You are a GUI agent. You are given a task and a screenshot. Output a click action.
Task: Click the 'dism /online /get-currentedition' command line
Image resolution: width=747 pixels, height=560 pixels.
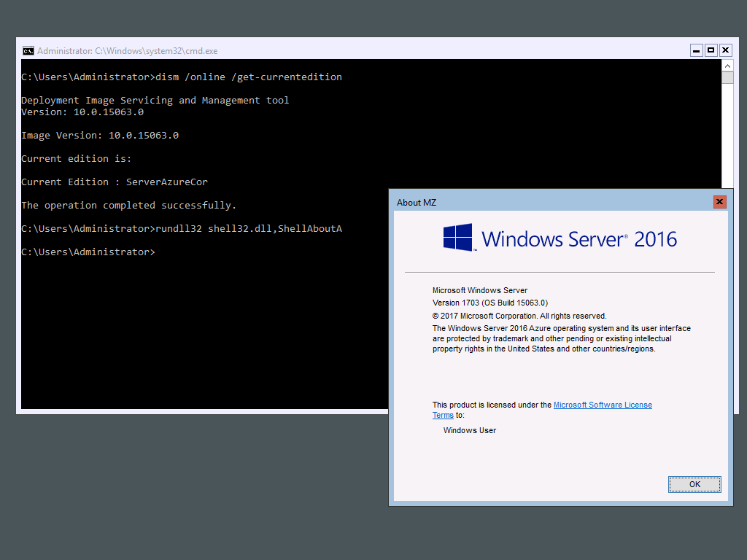pyautogui.click(x=182, y=77)
